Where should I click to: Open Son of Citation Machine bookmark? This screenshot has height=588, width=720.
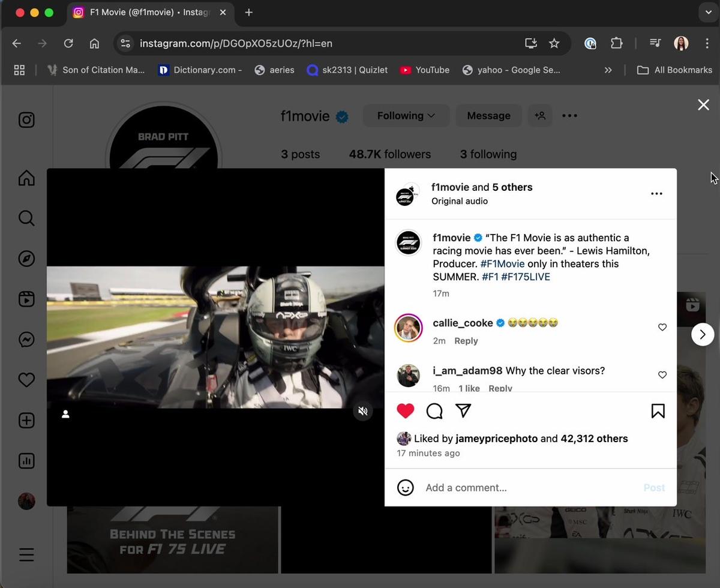[x=96, y=70]
